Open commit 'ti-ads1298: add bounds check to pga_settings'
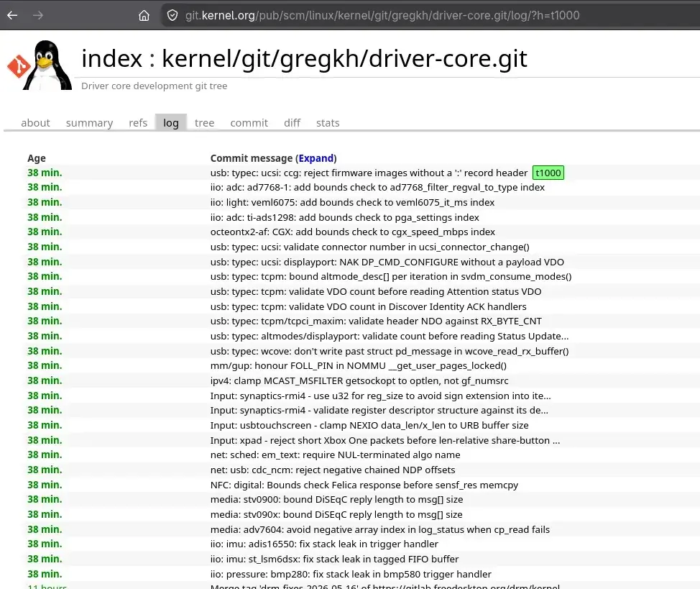This screenshot has width=700, height=589. tap(345, 218)
